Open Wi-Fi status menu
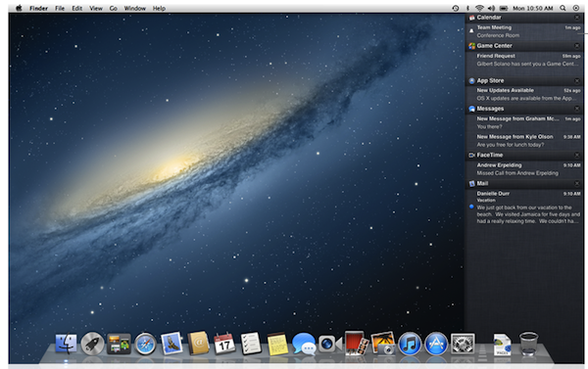This screenshot has height=369, width=588. click(479, 8)
